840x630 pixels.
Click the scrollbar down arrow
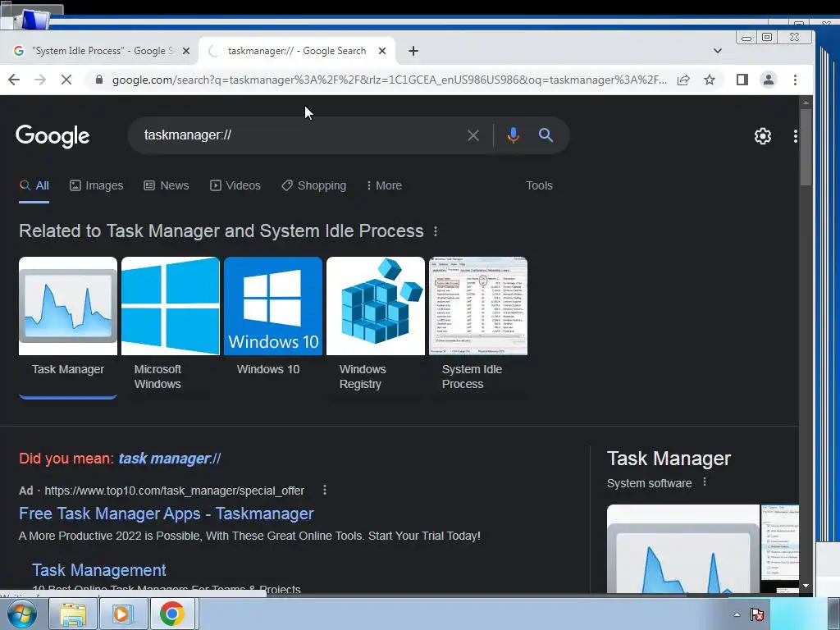tap(806, 586)
